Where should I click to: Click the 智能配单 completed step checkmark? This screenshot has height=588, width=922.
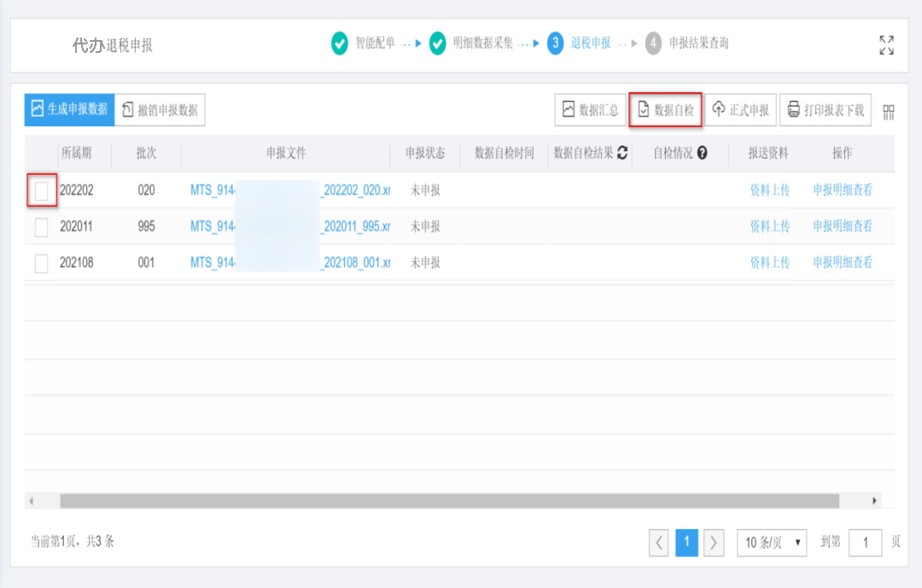339,43
